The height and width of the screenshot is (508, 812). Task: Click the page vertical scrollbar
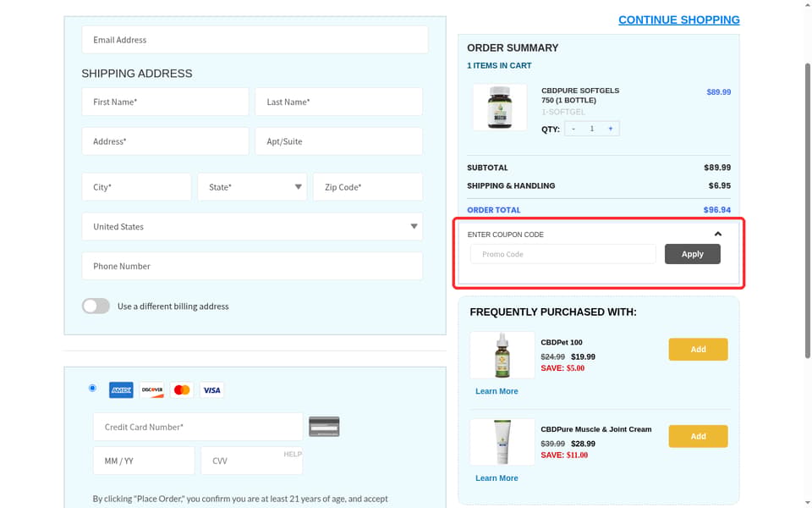tap(807, 210)
